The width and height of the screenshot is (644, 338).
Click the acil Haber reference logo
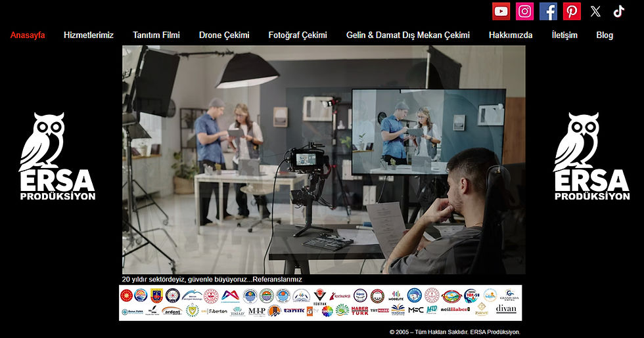(x=455, y=309)
